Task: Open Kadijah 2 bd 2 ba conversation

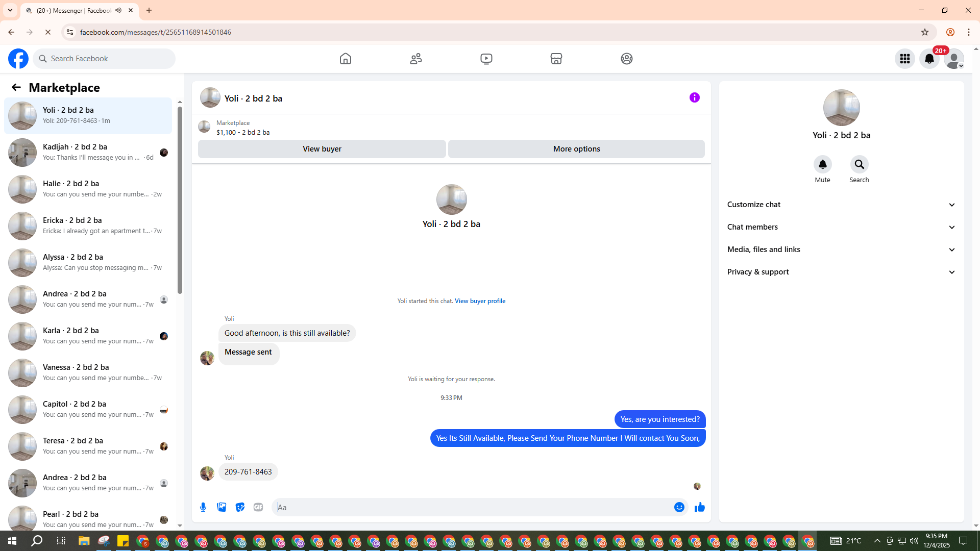Action: [x=88, y=152]
